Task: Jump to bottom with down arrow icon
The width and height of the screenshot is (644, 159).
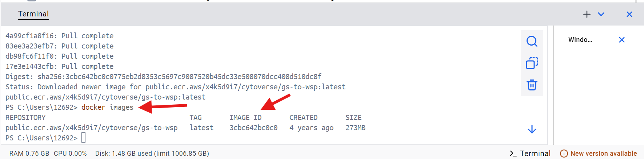Action: pyautogui.click(x=532, y=129)
